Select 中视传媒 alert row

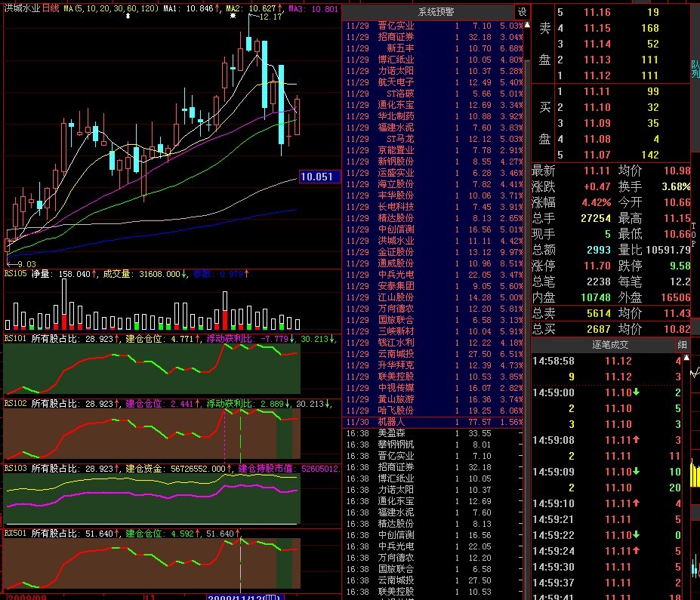point(434,388)
